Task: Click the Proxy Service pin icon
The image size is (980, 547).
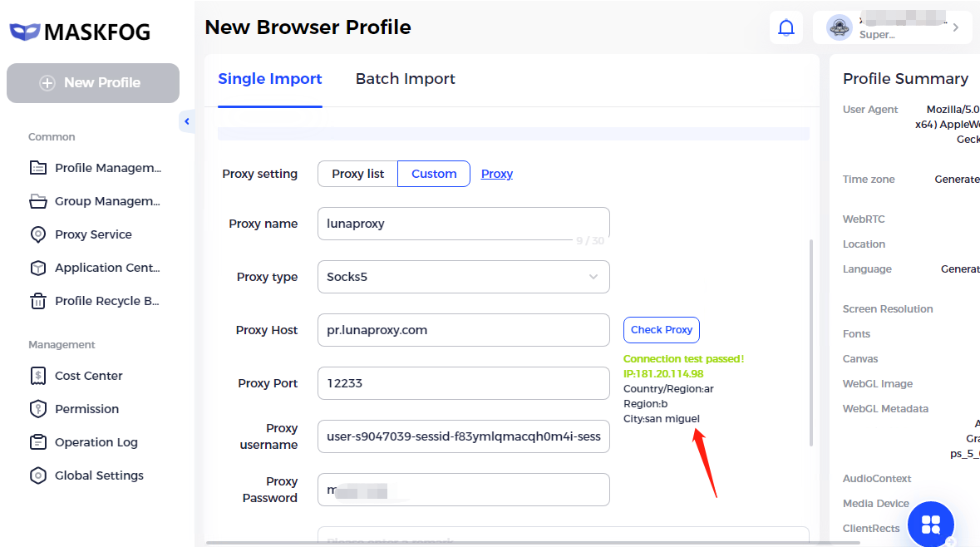Action: point(38,234)
